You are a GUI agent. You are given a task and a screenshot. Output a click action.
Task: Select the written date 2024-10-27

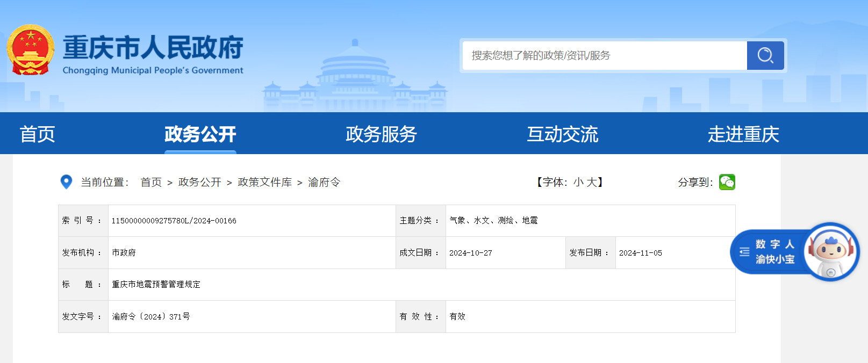pyautogui.click(x=470, y=253)
